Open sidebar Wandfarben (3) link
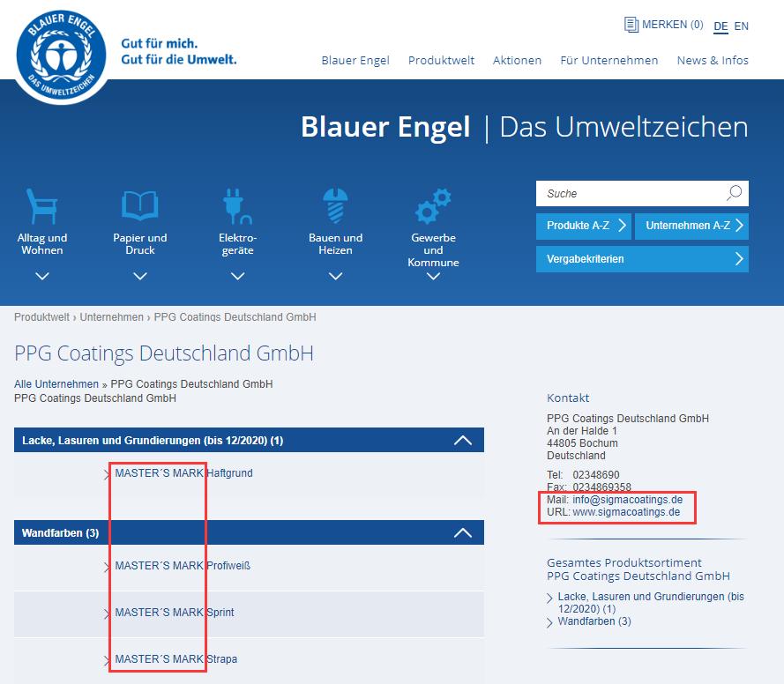Image resolution: width=784 pixels, height=684 pixels. (594, 621)
